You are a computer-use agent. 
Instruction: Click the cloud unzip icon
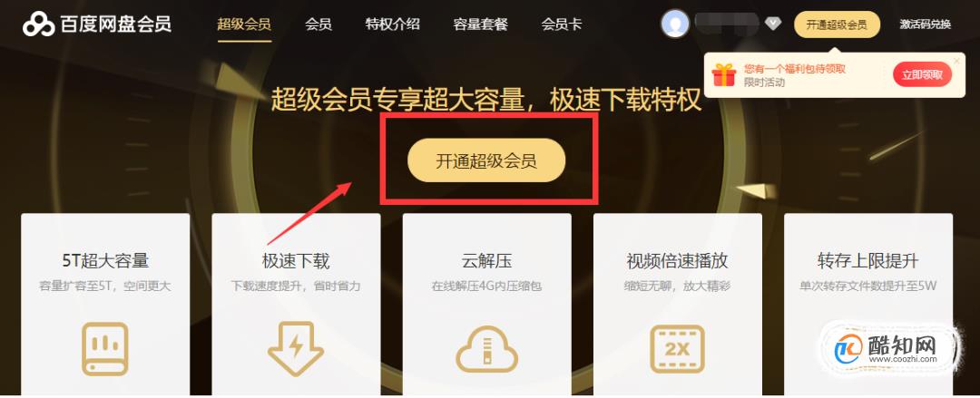[487, 350]
